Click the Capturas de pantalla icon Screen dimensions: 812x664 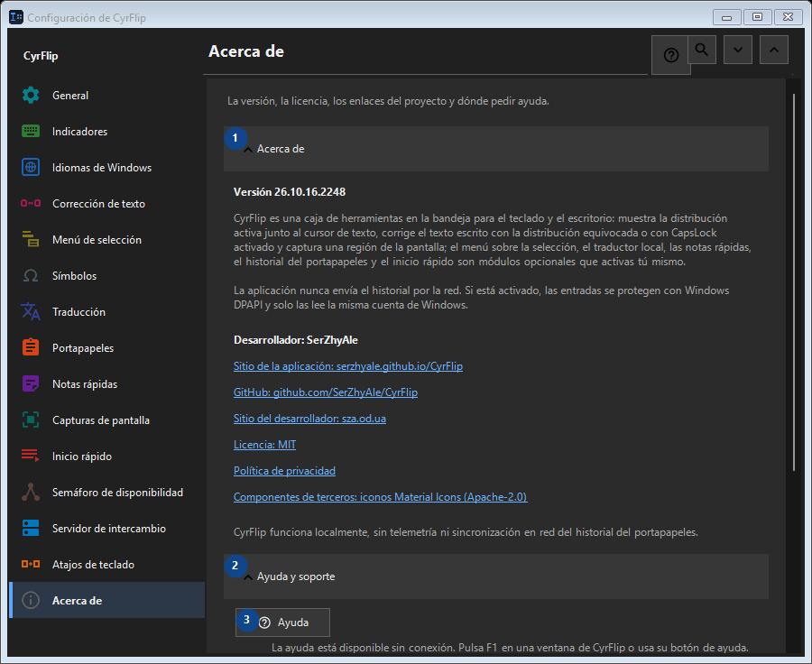click(31, 420)
